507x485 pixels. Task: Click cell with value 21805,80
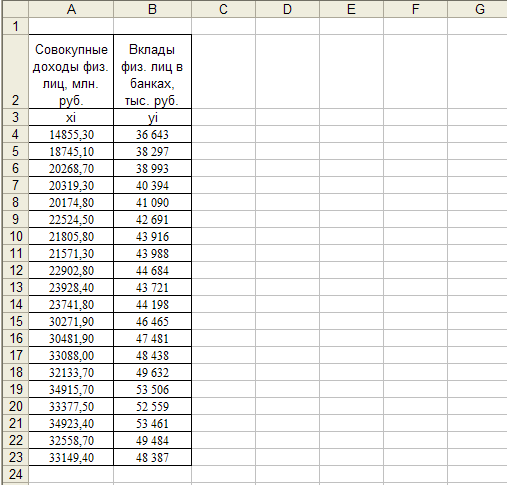click(71, 236)
